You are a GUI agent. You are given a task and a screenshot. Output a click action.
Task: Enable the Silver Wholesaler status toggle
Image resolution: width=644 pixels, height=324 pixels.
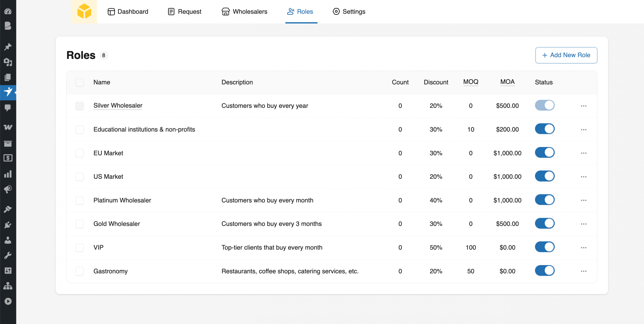pyautogui.click(x=545, y=105)
